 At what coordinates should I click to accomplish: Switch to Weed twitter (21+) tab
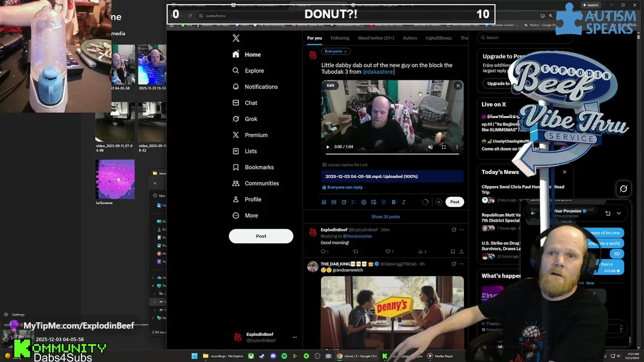pyautogui.click(x=376, y=38)
